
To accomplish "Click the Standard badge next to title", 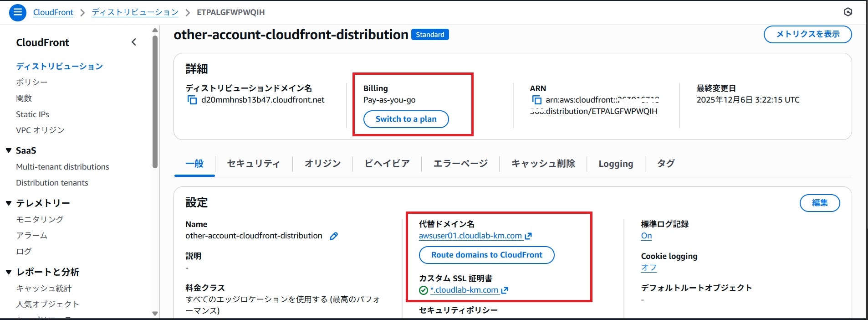I will pos(430,35).
